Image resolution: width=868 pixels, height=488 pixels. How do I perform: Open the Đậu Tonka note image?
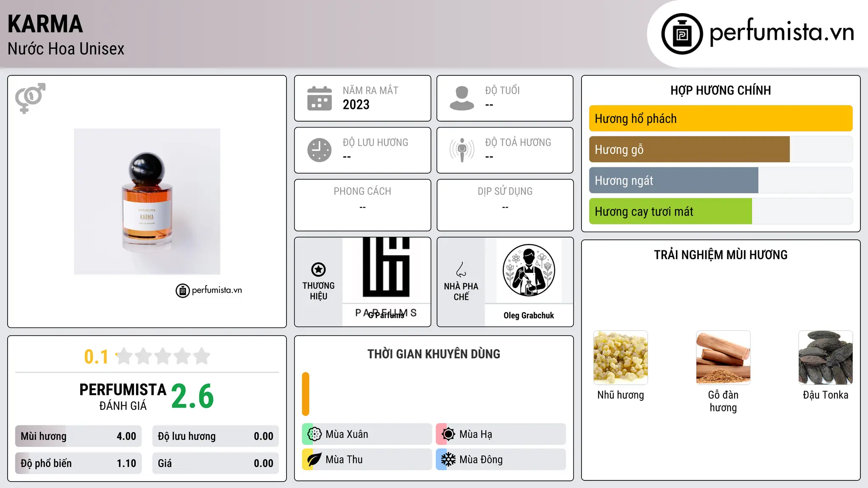point(826,358)
